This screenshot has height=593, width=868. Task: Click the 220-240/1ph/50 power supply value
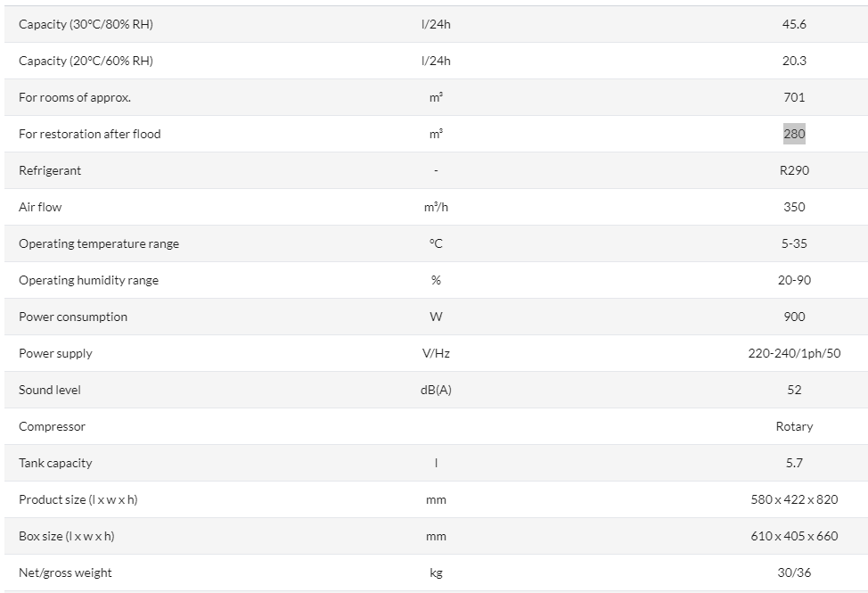[x=794, y=353]
